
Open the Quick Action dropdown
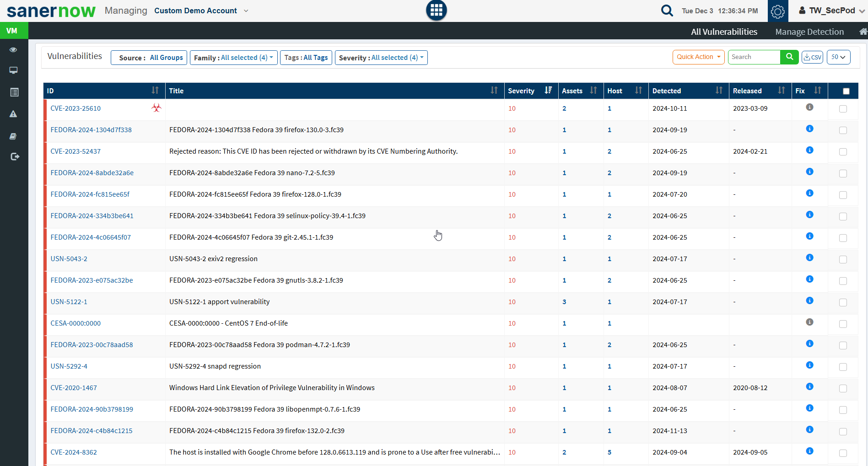[x=698, y=57]
